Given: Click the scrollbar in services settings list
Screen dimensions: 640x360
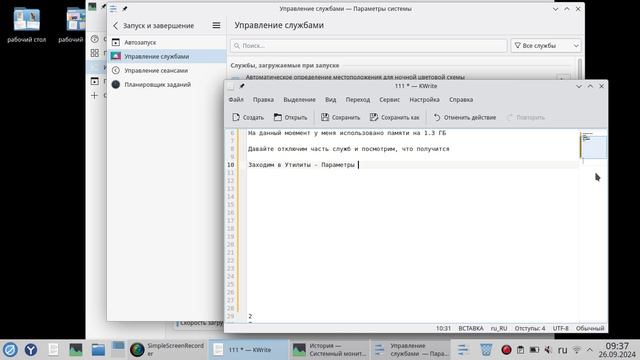Looking at the screenshot, I should pyautogui.click(x=580, y=69).
